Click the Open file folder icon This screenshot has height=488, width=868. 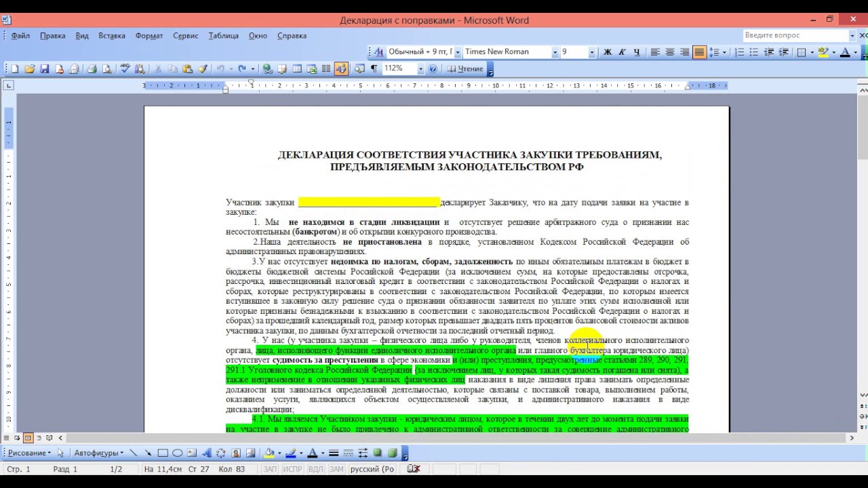30,68
